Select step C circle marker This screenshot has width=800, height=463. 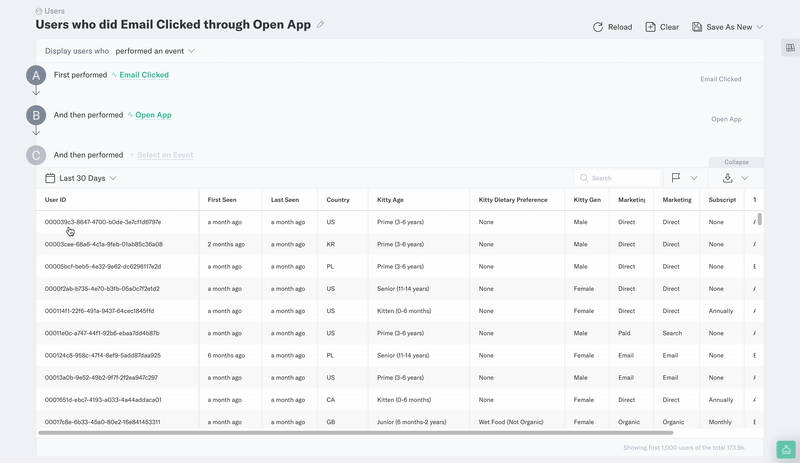coord(36,155)
